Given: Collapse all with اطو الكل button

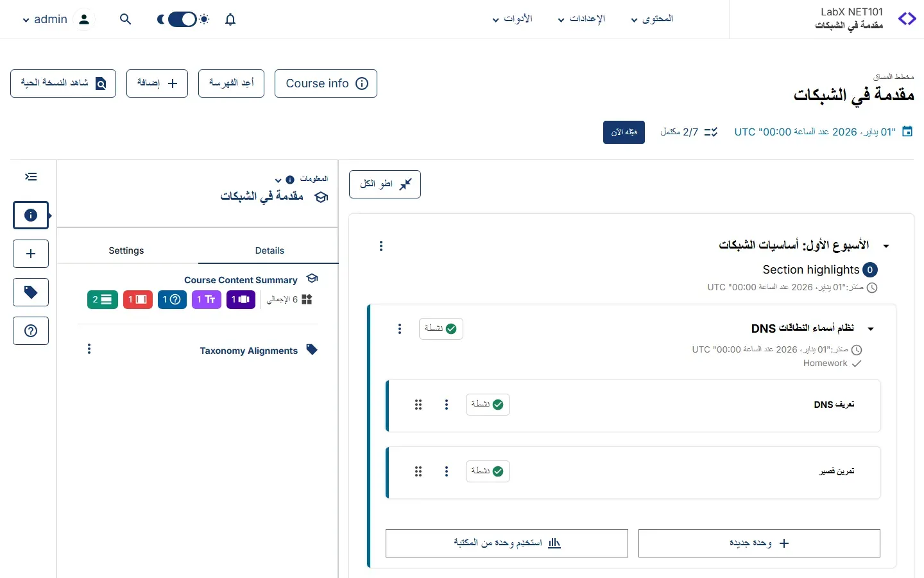Looking at the screenshot, I should pos(385,184).
